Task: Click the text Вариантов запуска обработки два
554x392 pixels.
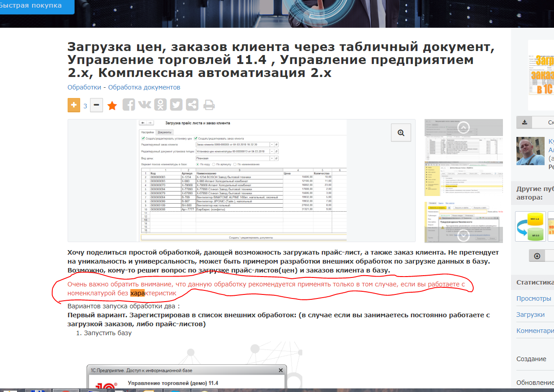Action: tap(124, 307)
